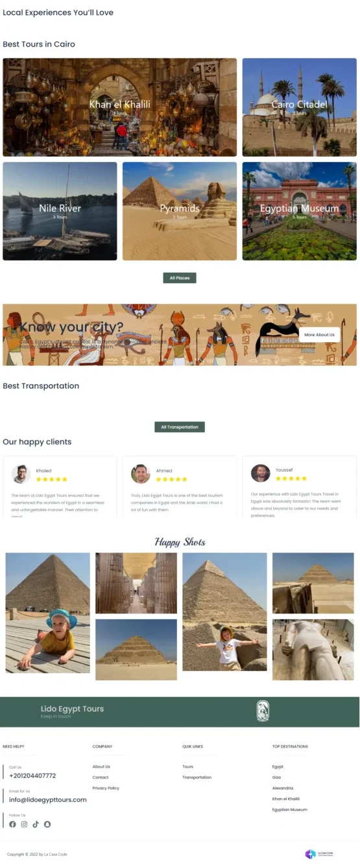The height and width of the screenshot is (868, 360).
Task: Click the info@lidoegypttours.com email link
Action: click(x=48, y=800)
